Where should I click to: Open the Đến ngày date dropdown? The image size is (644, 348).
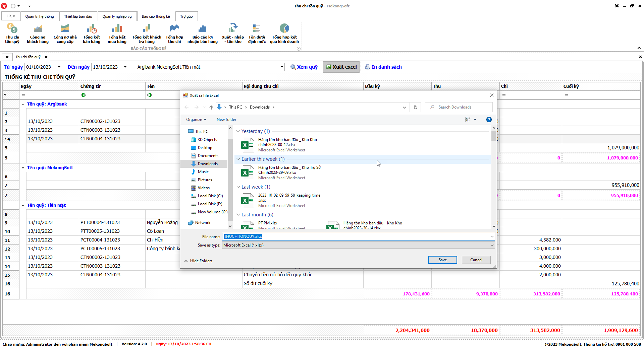[125, 67]
